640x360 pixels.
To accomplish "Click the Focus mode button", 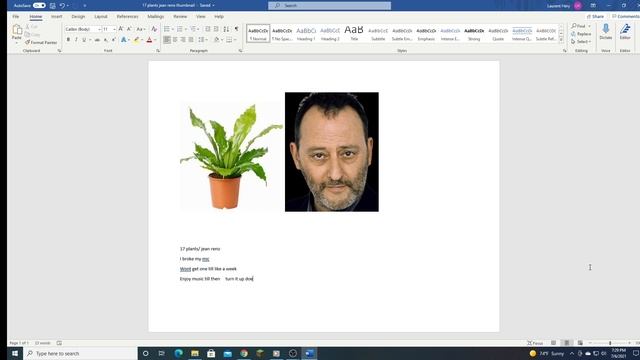I will 535,343.
